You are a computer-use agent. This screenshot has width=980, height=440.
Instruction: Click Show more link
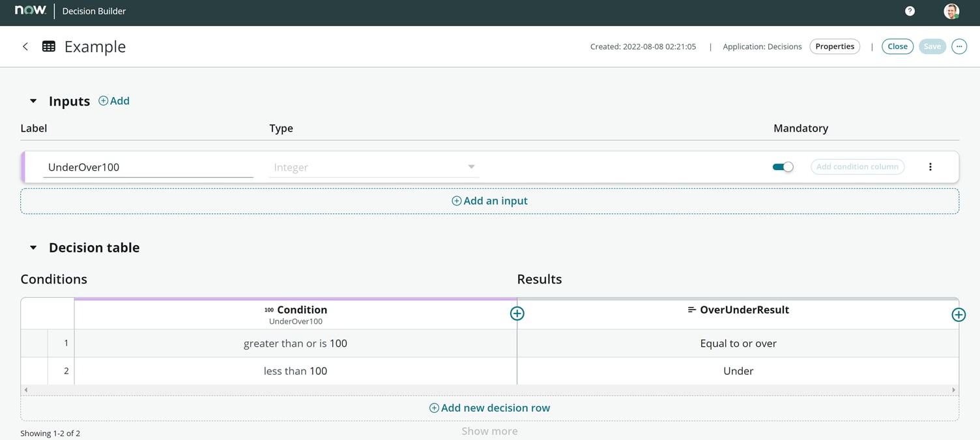pyautogui.click(x=489, y=431)
